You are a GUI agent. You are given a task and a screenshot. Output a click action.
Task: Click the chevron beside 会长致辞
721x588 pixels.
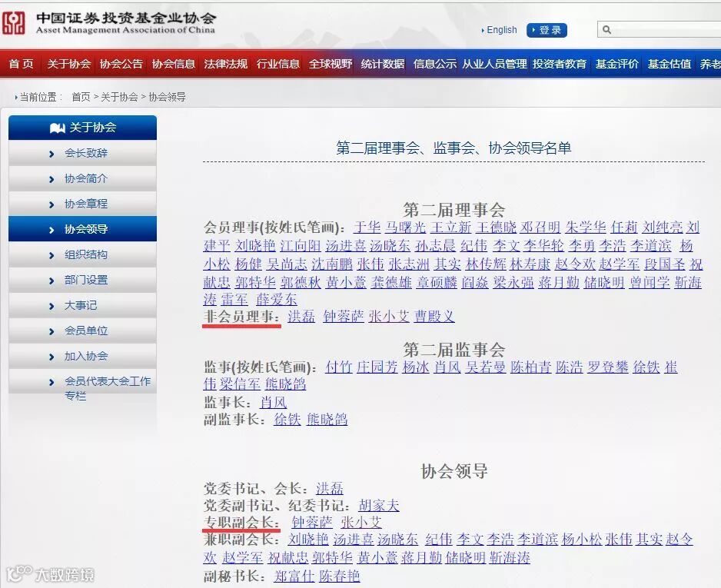pyautogui.click(x=51, y=154)
